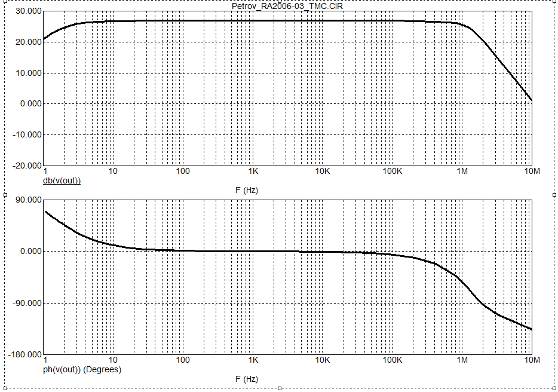Image resolution: width=558 pixels, height=392 pixels.
Task: Click the 20.000 tick on the gain axis
Action: point(29,42)
